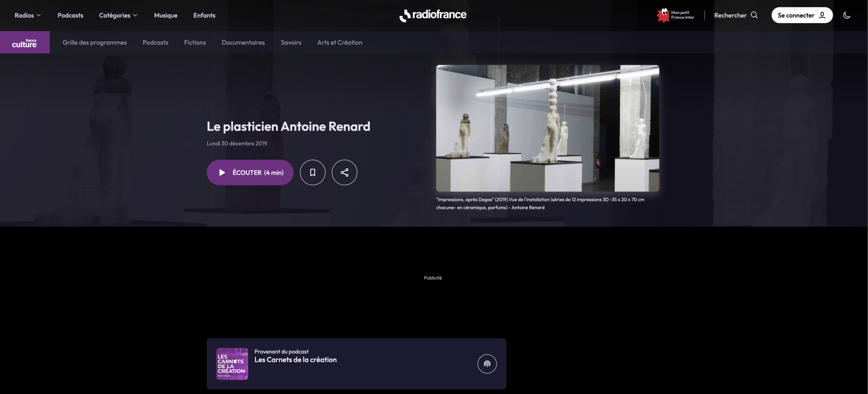Click the Les Carnets de la création cover
Screen dimensions: 868x394
[x=232, y=364]
